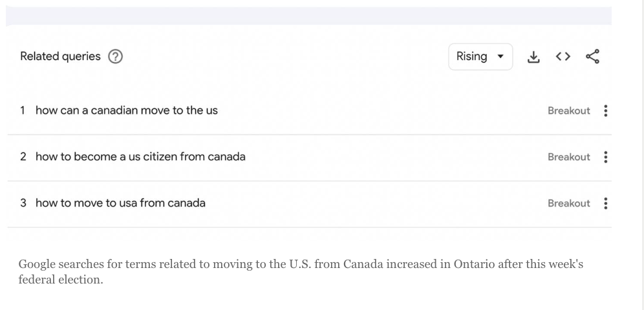Click rank number 1 in the list
Screen dimensions: 644x310
pos(23,110)
